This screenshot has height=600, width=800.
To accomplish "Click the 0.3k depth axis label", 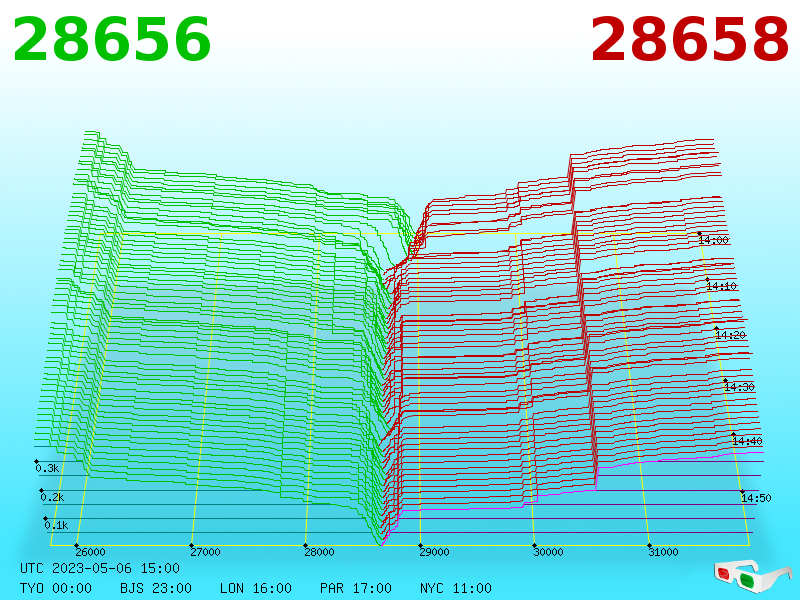I will [x=47, y=468].
